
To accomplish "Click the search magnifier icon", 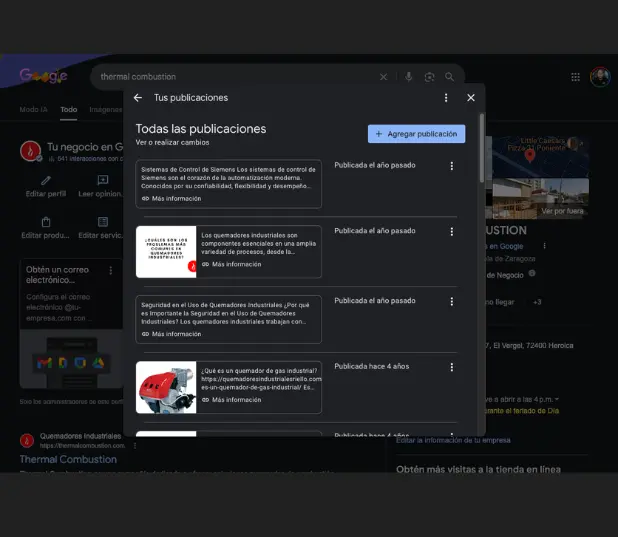I will tap(449, 77).
